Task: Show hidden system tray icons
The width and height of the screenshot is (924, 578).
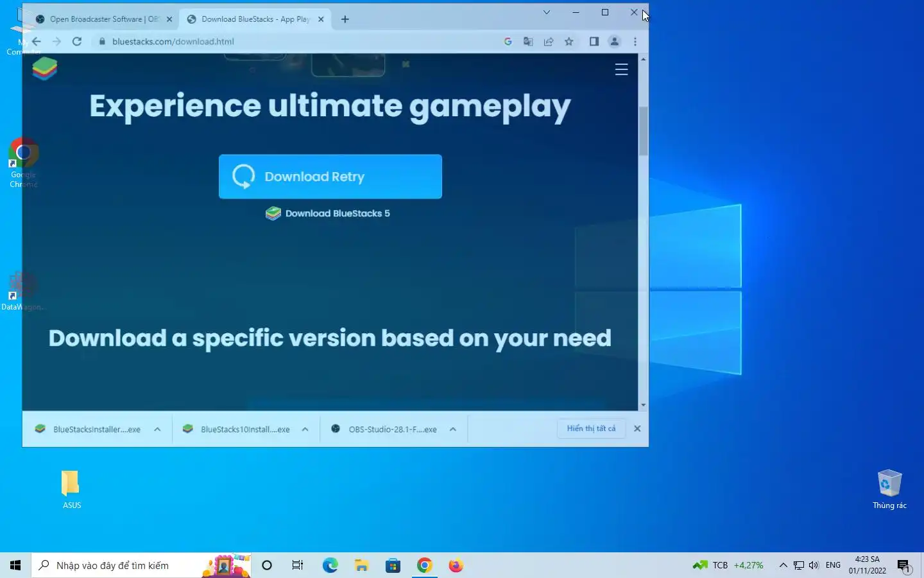Action: tap(783, 565)
